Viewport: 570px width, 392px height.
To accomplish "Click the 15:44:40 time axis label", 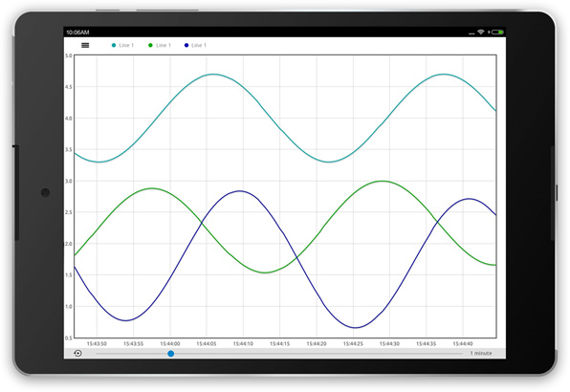I will 463,343.
